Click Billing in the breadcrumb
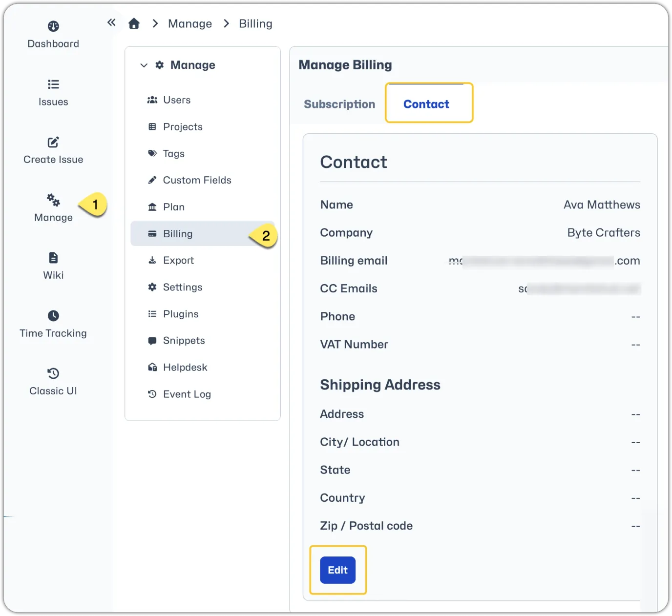This screenshot has width=672, height=616. tap(255, 23)
